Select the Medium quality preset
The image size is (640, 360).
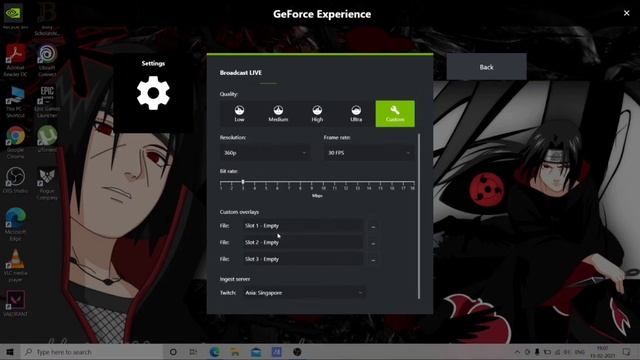(x=278, y=114)
